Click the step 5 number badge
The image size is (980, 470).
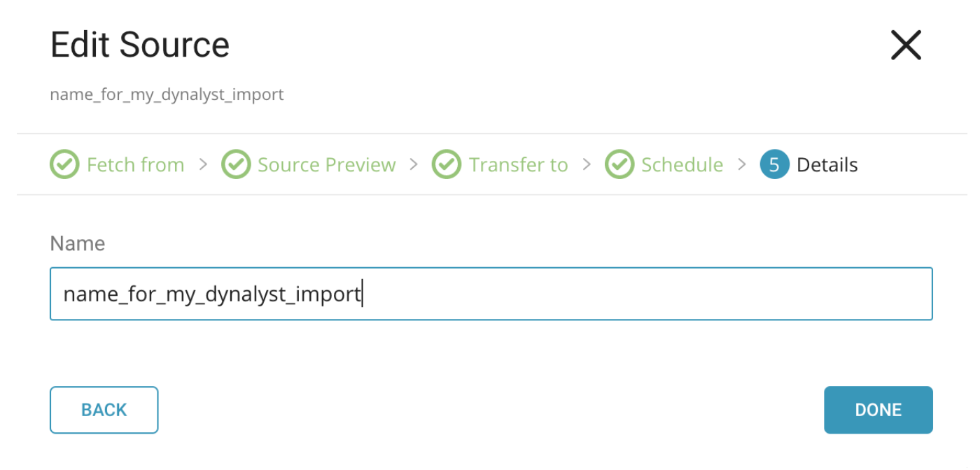point(774,165)
